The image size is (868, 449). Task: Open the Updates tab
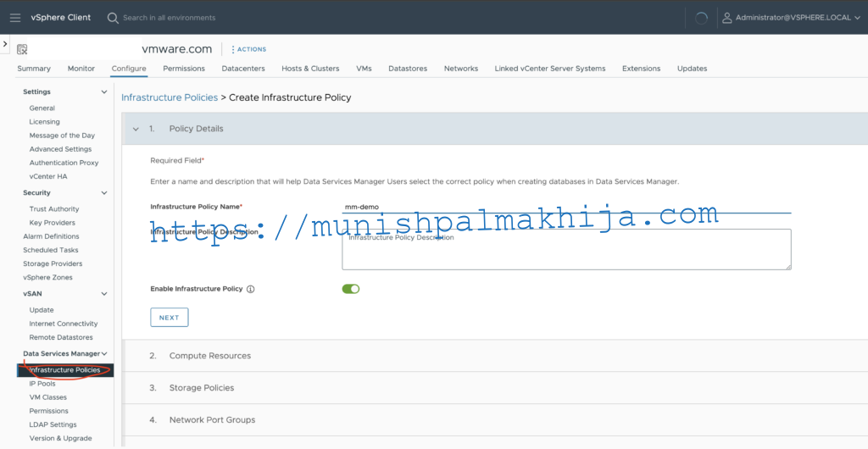click(x=692, y=69)
